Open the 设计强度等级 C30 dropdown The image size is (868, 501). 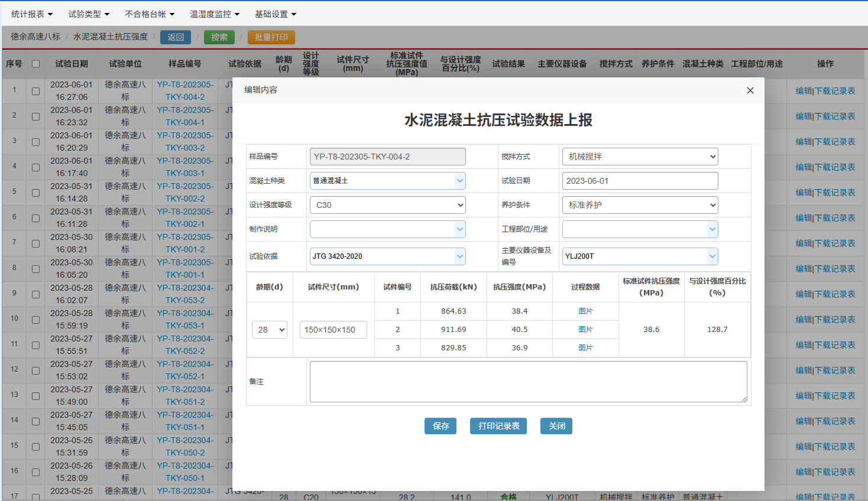[x=387, y=205]
